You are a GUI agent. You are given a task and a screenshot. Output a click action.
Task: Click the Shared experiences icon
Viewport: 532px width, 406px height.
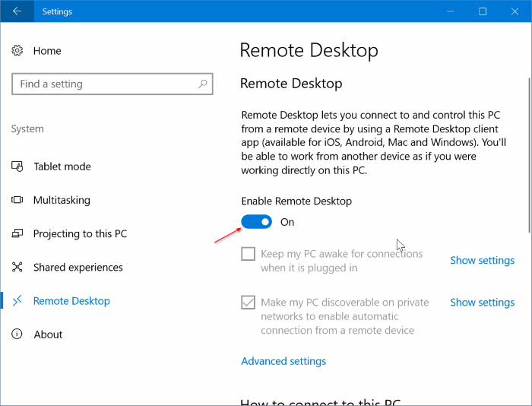[17, 267]
